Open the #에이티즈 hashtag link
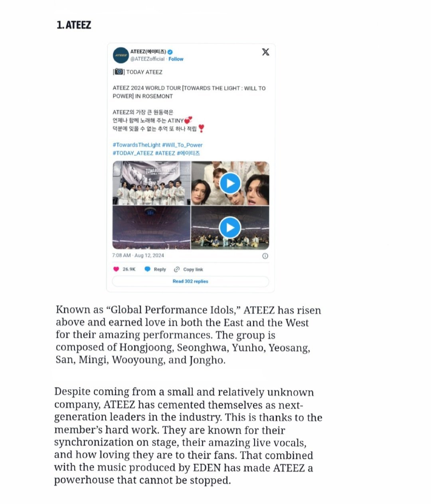This screenshot has width=431, height=504. (x=188, y=153)
